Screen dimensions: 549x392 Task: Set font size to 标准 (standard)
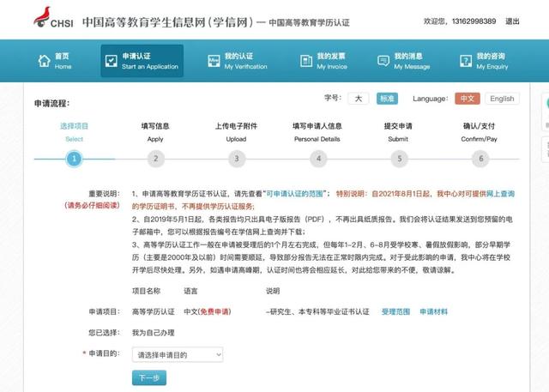(387, 99)
